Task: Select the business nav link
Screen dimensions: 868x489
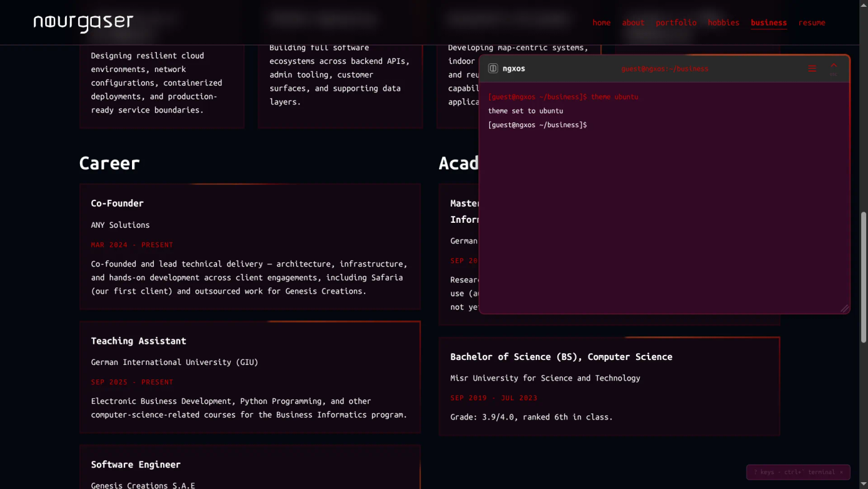Action: (x=769, y=22)
